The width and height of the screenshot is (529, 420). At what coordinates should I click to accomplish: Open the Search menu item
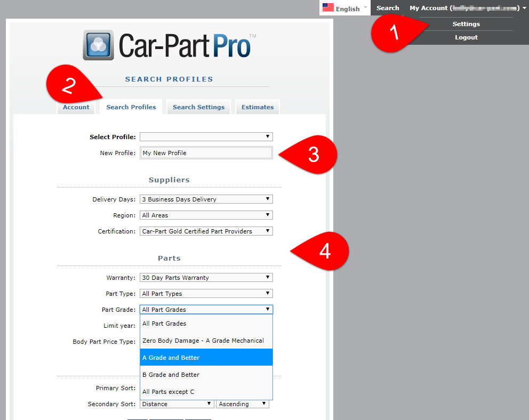tap(388, 8)
